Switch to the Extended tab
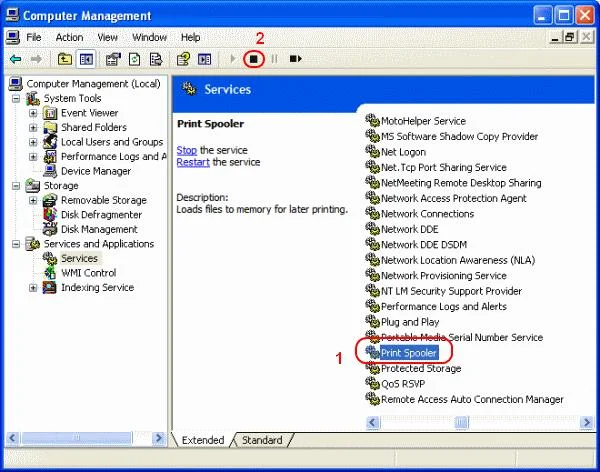This screenshot has width=600, height=472. point(203,440)
